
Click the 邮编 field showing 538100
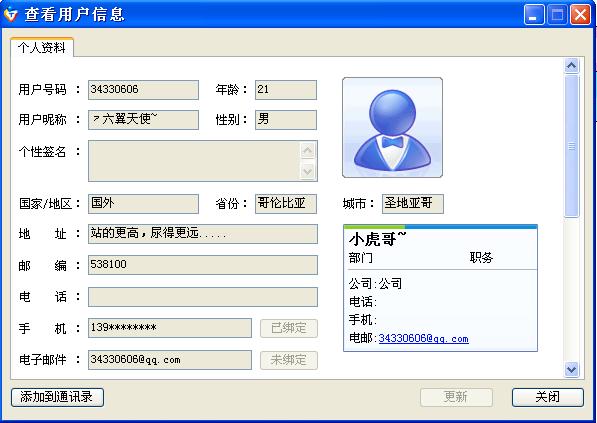click(x=203, y=265)
